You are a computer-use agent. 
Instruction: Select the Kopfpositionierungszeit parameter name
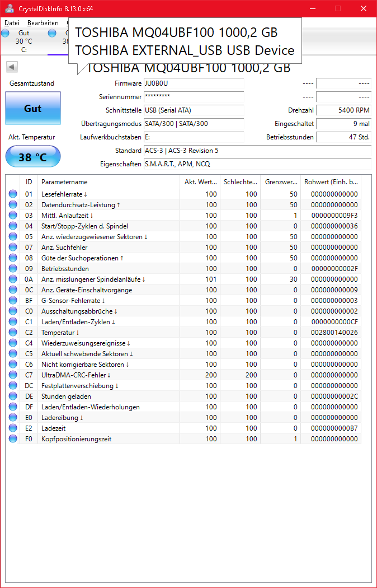77,438
